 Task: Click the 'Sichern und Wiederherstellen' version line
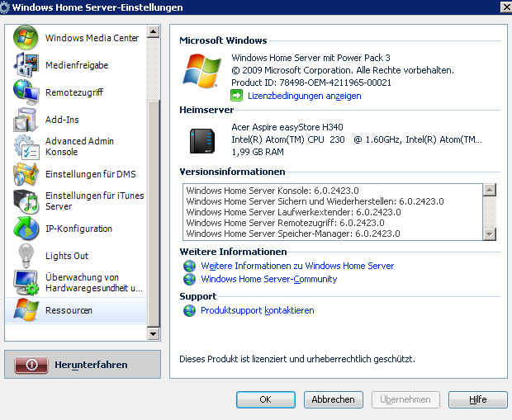(x=315, y=201)
